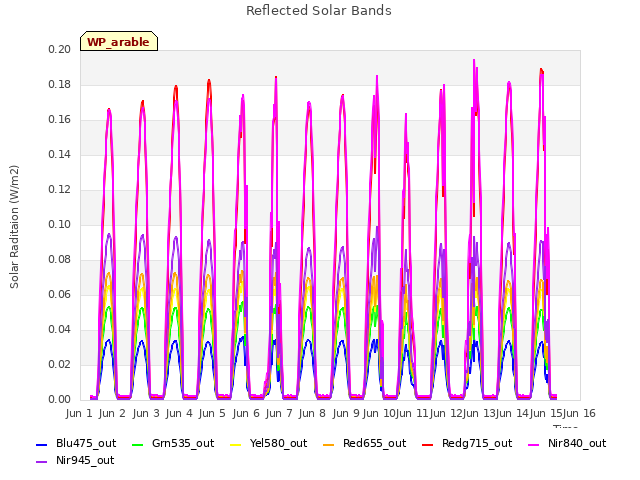Click the yellow Yel580_out legend swatch
The image size is (640, 480).
tap(236, 444)
